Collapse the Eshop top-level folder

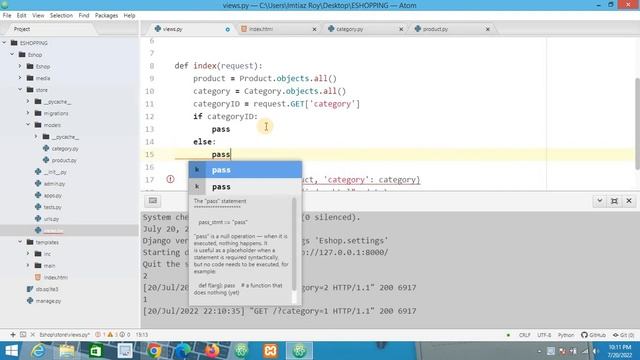click(12, 54)
